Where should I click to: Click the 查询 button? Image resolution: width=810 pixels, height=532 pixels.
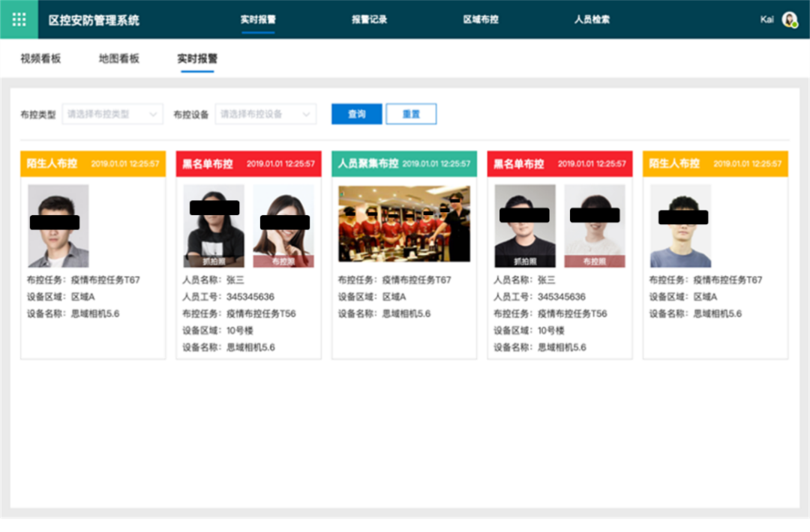[x=357, y=115]
